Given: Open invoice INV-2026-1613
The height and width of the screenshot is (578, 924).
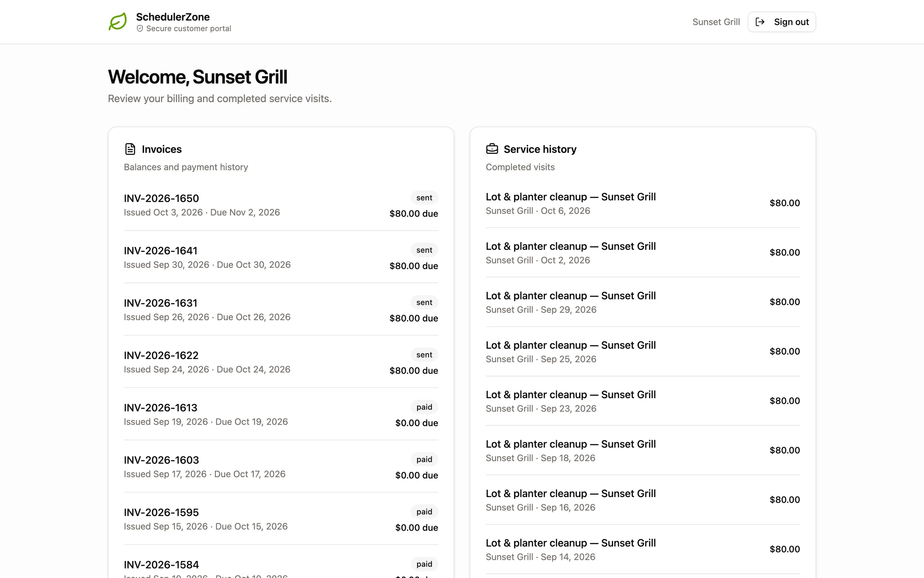Looking at the screenshot, I should (x=281, y=415).
